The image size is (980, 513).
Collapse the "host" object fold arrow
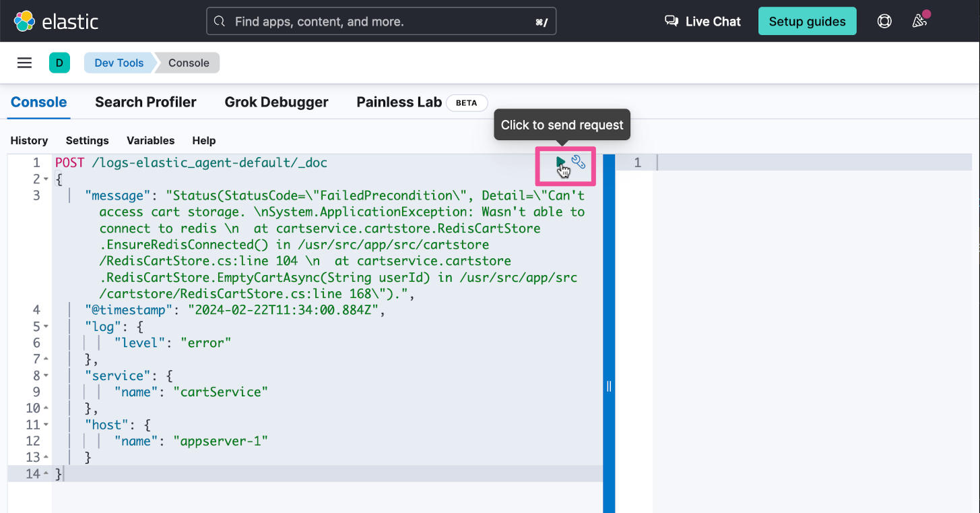point(46,425)
